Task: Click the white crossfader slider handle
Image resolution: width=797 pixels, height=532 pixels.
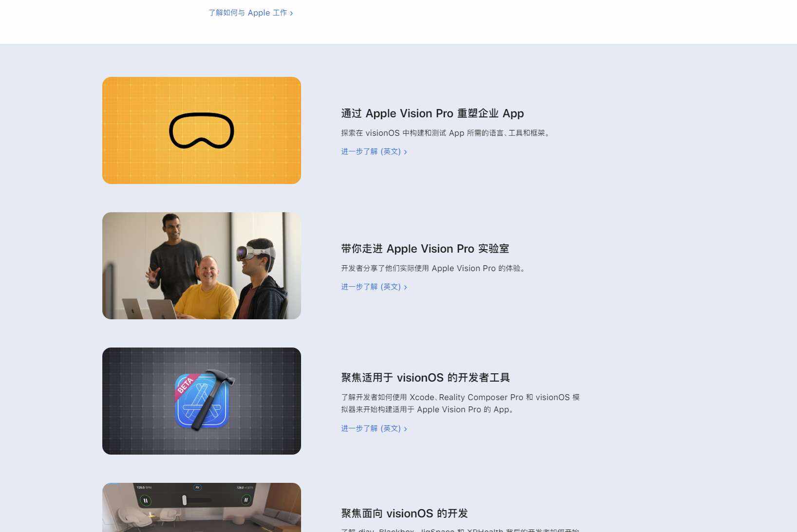Action: tap(184, 500)
